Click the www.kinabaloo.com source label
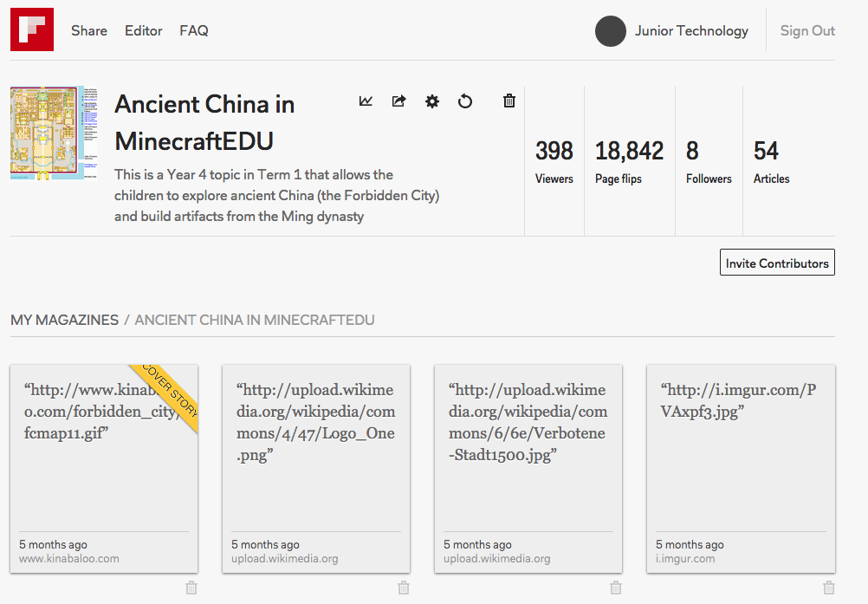The image size is (868, 604). 69,559
